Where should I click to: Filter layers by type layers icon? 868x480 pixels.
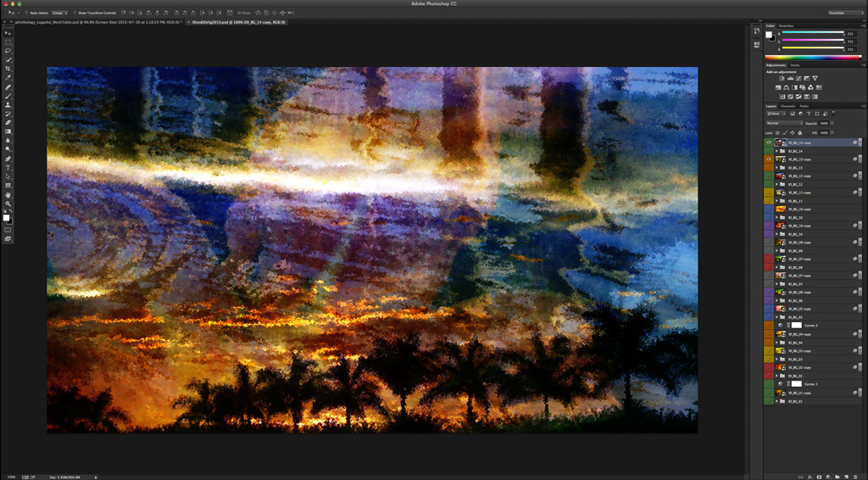tap(809, 114)
